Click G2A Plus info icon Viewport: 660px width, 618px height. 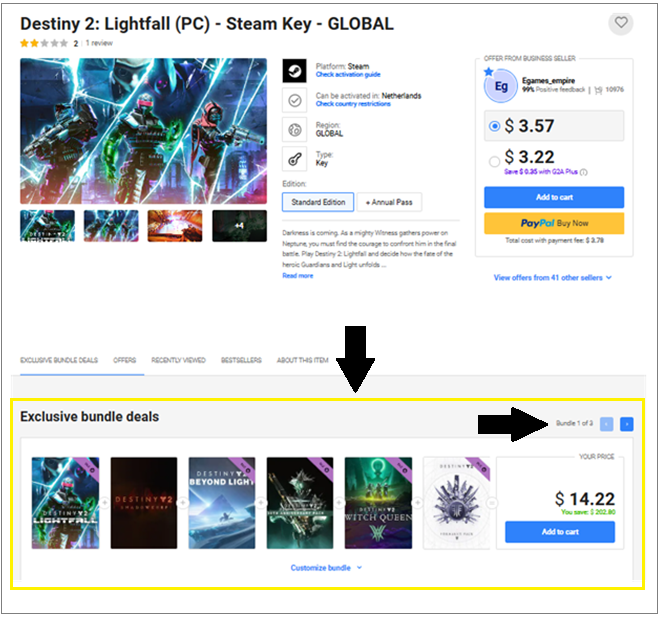tap(583, 172)
